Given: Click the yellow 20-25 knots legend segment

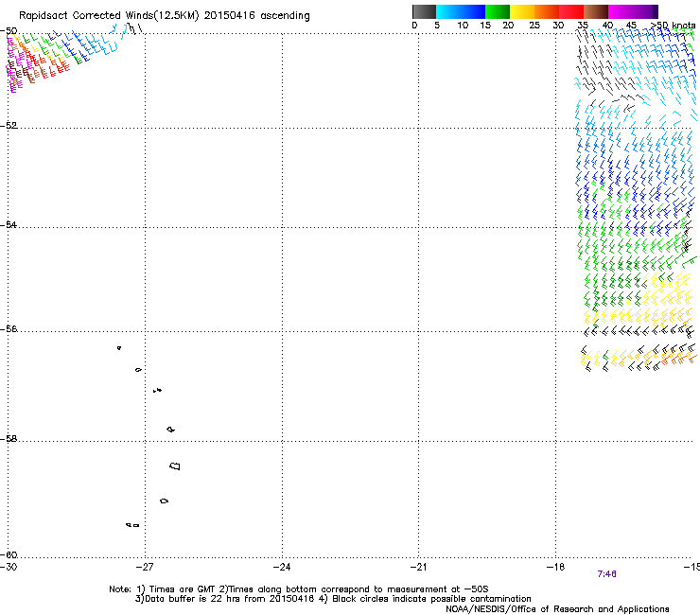Looking at the screenshot, I should [x=522, y=11].
